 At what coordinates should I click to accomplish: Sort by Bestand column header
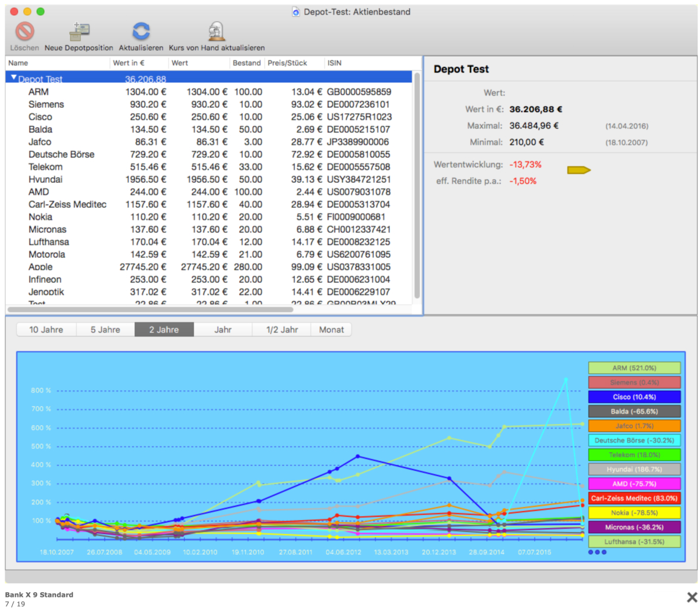[x=247, y=63]
